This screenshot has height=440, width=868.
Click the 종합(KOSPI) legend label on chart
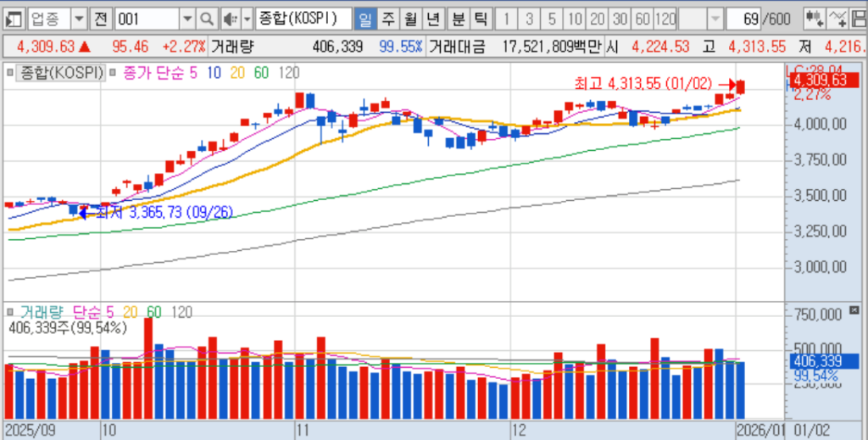(x=59, y=74)
